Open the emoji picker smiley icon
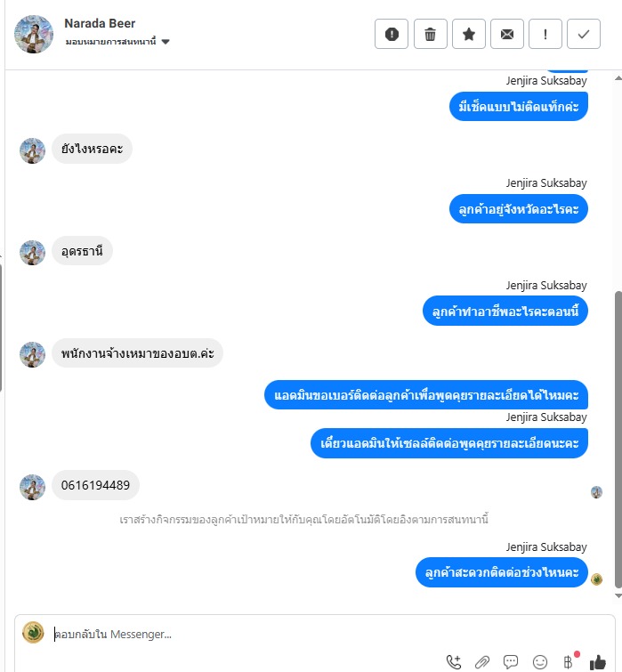This screenshot has width=622, height=672. pos(540,662)
